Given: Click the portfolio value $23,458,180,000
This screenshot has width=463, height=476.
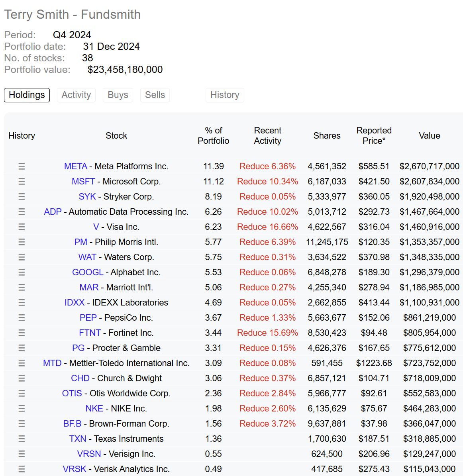Looking at the screenshot, I should [125, 70].
